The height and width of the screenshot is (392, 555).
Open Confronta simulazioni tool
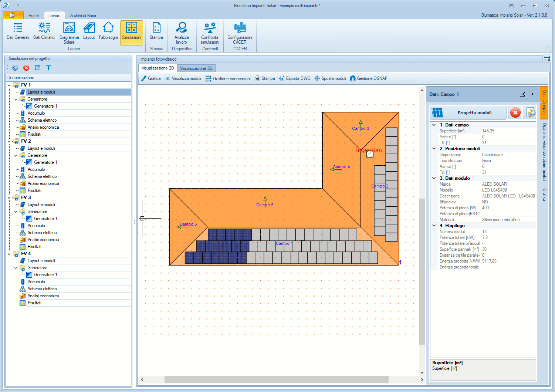pos(210,33)
